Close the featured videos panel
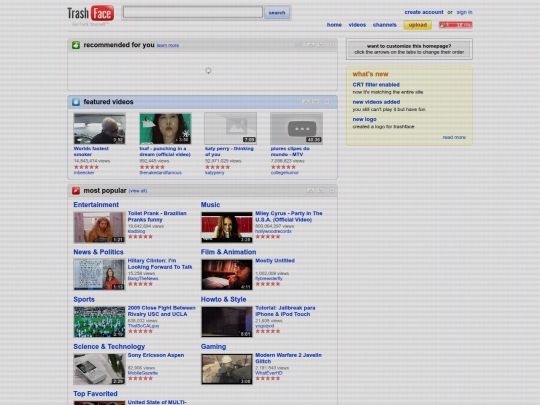 [x=327, y=102]
